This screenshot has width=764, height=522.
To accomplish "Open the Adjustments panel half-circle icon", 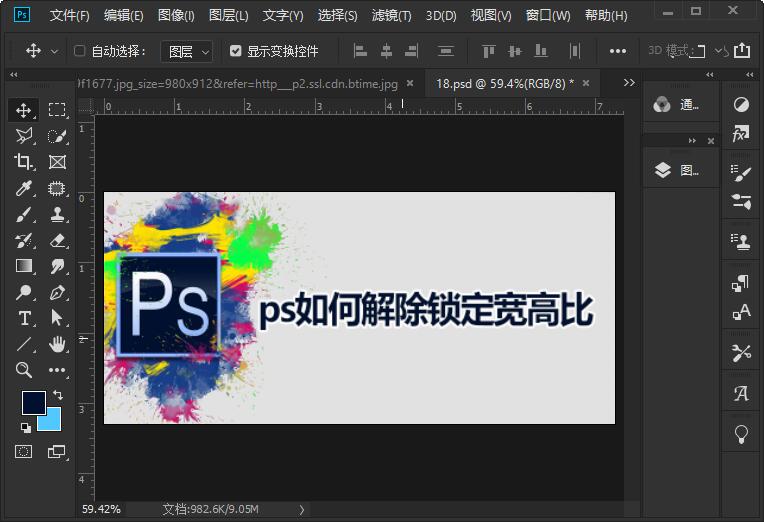I will (x=741, y=104).
